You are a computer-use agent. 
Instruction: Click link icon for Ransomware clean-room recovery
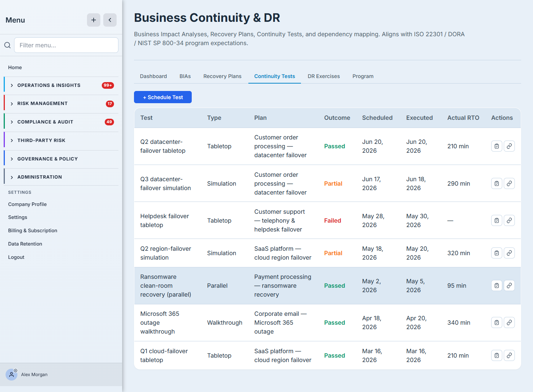(x=509, y=285)
